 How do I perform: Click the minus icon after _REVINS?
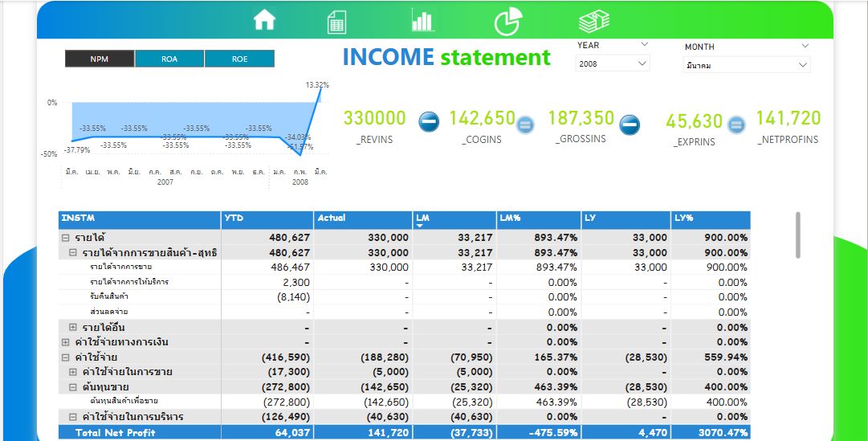pyautogui.click(x=429, y=122)
